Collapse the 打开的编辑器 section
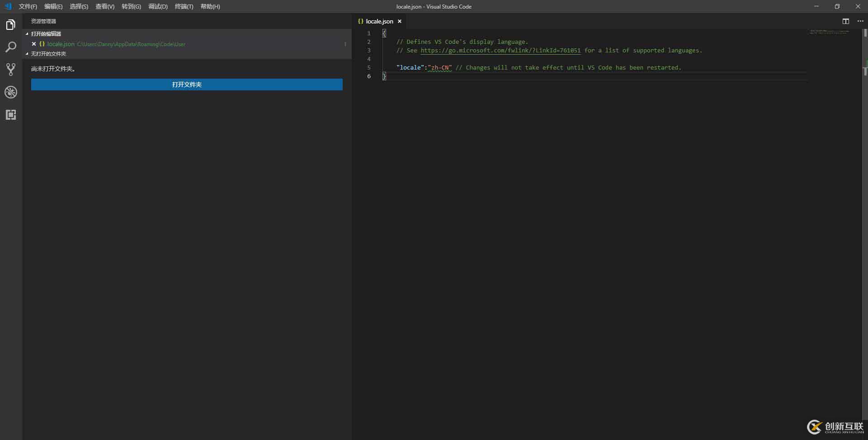 point(27,33)
